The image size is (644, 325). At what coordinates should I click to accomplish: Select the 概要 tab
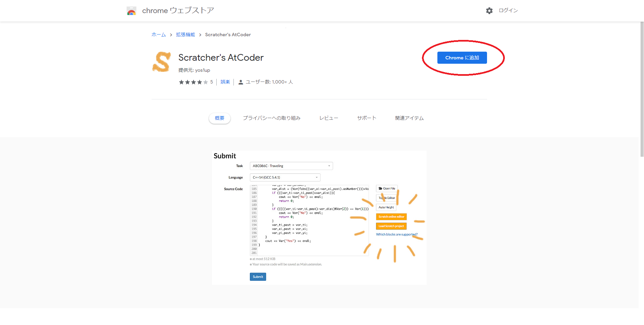220,118
